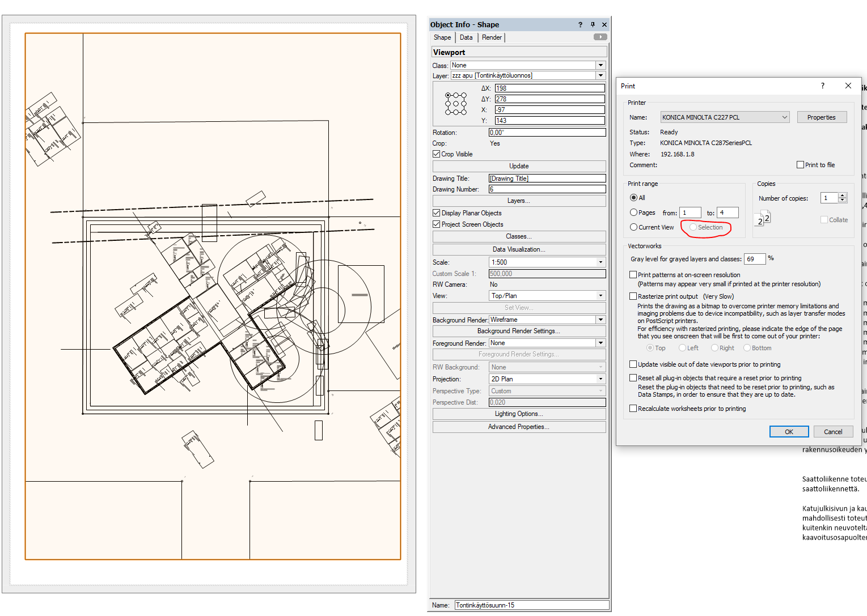Uncheck the Crop Visible checkbox
The height and width of the screenshot is (616, 867).
click(x=437, y=154)
